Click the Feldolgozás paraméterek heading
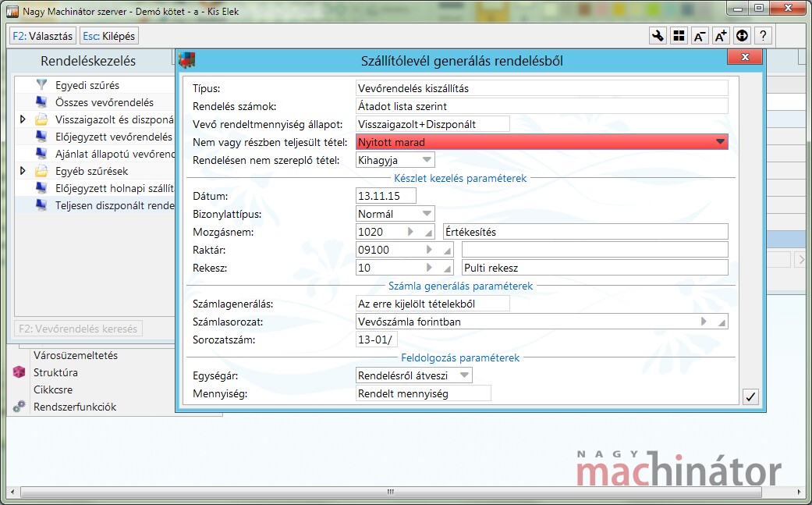This screenshot has height=505, width=812. coord(460,358)
